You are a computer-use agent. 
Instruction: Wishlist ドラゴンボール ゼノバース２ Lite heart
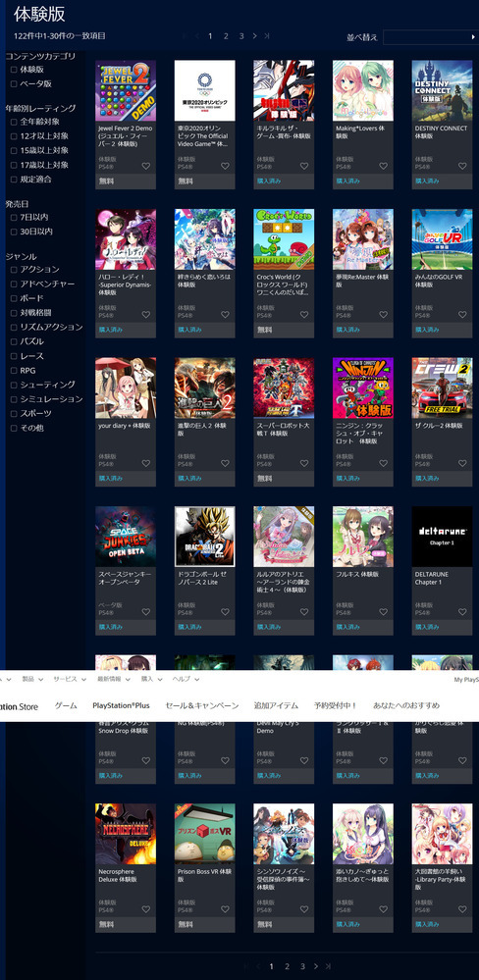point(225,612)
